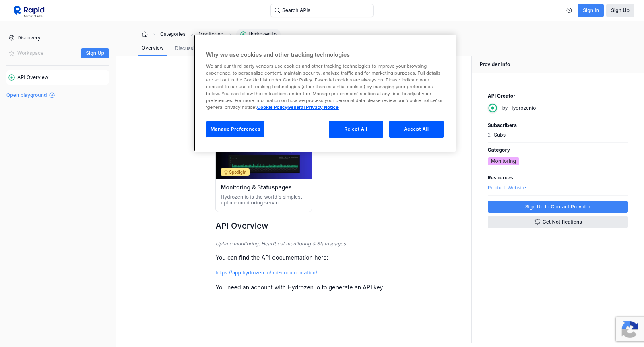This screenshot has height=347, width=644.
Task: Click the Discovery compass icon
Action: click(x=12, y=38)
